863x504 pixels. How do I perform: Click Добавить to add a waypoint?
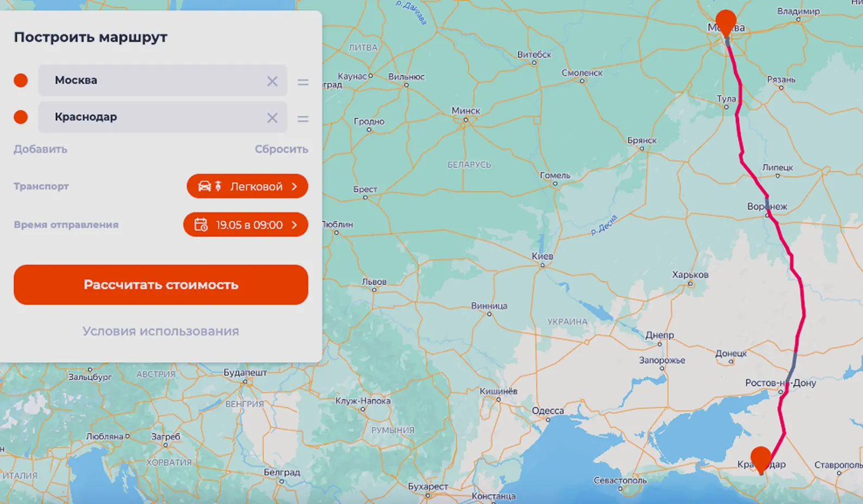pos(40,149)
